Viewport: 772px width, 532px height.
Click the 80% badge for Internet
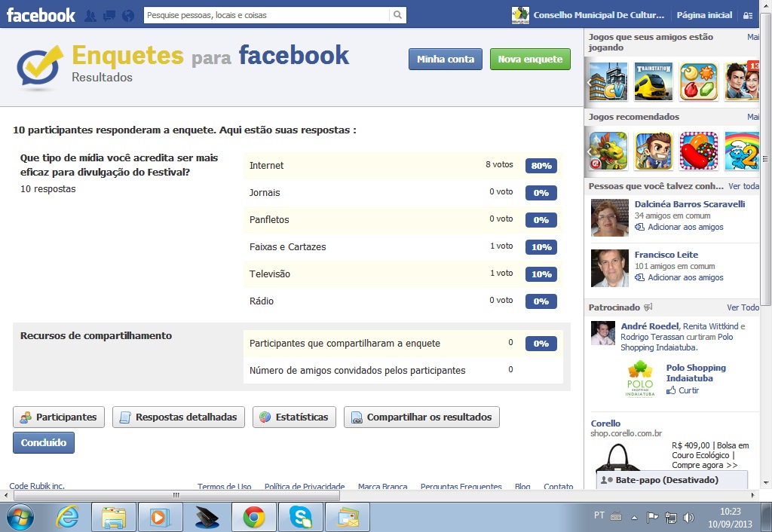pyautogui.click(x=541, y=166)
